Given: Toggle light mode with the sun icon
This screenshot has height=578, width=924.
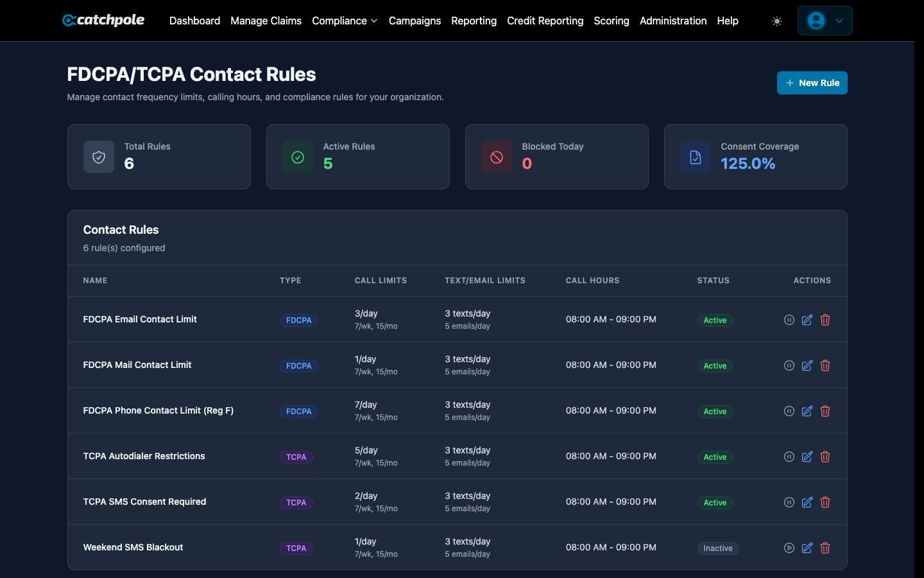Looking at the screenshot, I should coord(776,21).
